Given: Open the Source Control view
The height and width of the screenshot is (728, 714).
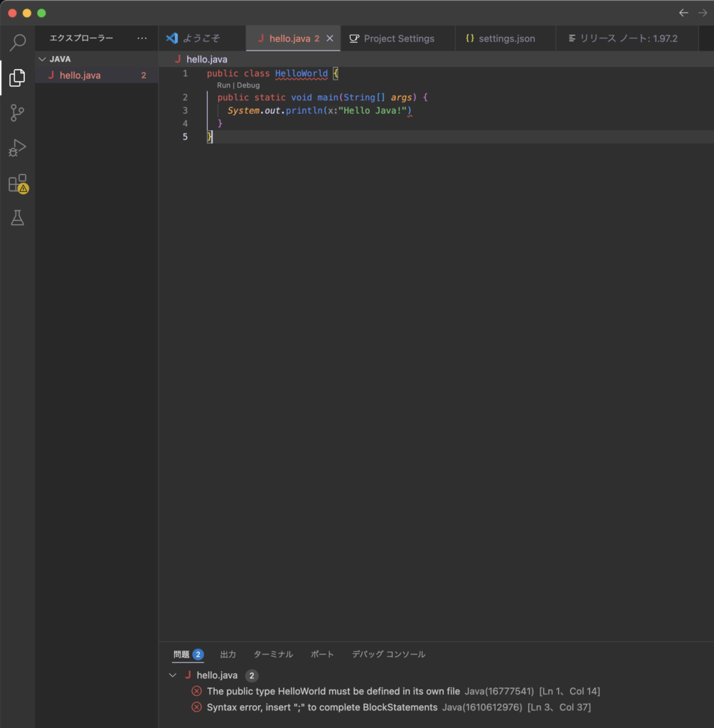Looking at the screenshot, I should (18, 113).
